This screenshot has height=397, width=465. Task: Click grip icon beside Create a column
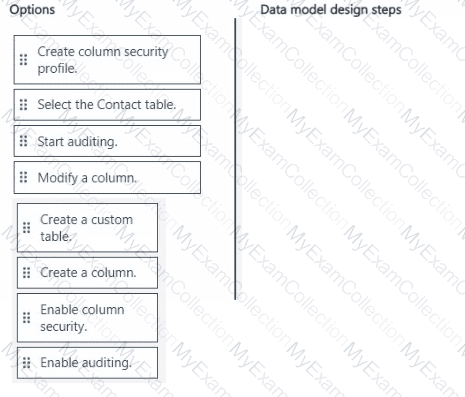[x=27, y=272]
